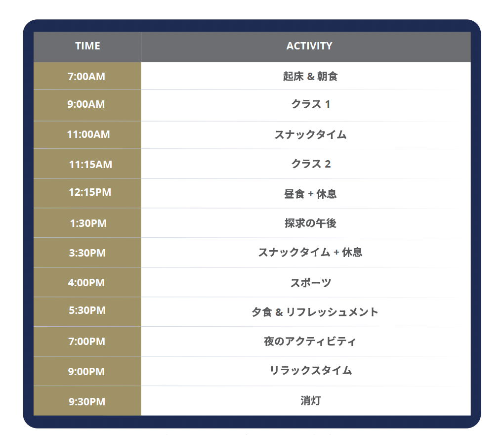Click the 消灯 activity cell
Image resolution: width=504 pixels, height=435 pixels.
pyautogui.click(x=310, y=401)
